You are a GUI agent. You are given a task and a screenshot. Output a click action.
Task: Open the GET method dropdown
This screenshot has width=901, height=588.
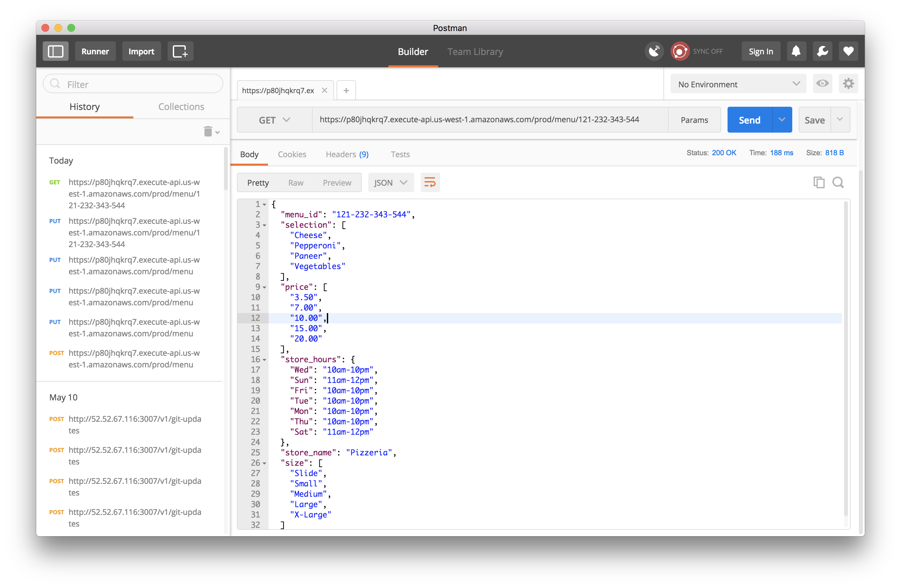[x=274, y=120]
